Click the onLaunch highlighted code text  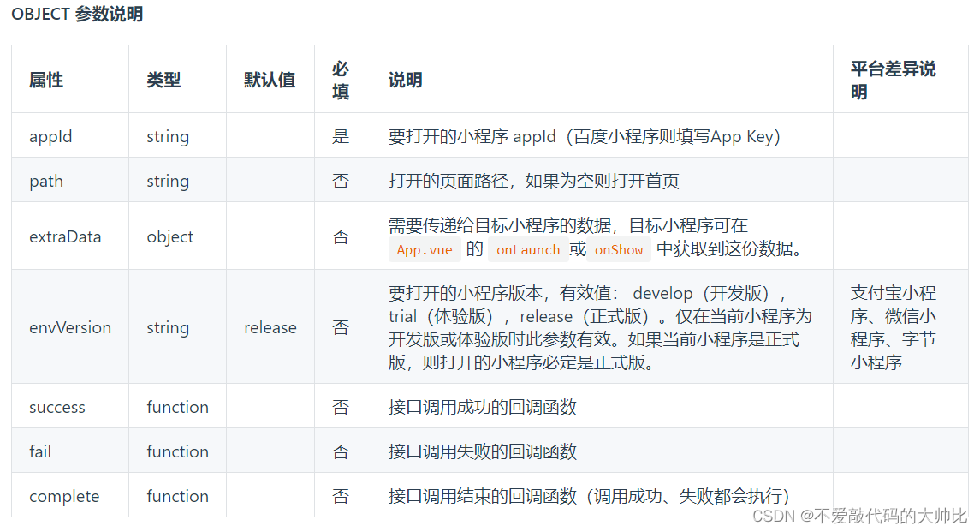(527, 249)
